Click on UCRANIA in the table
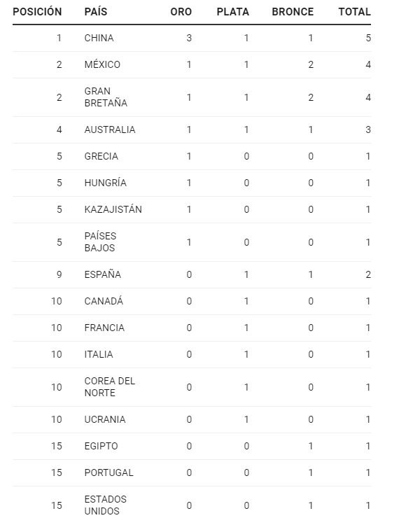Image resolution: width=420 pixels, height=525 pixels. click(105, 419)
